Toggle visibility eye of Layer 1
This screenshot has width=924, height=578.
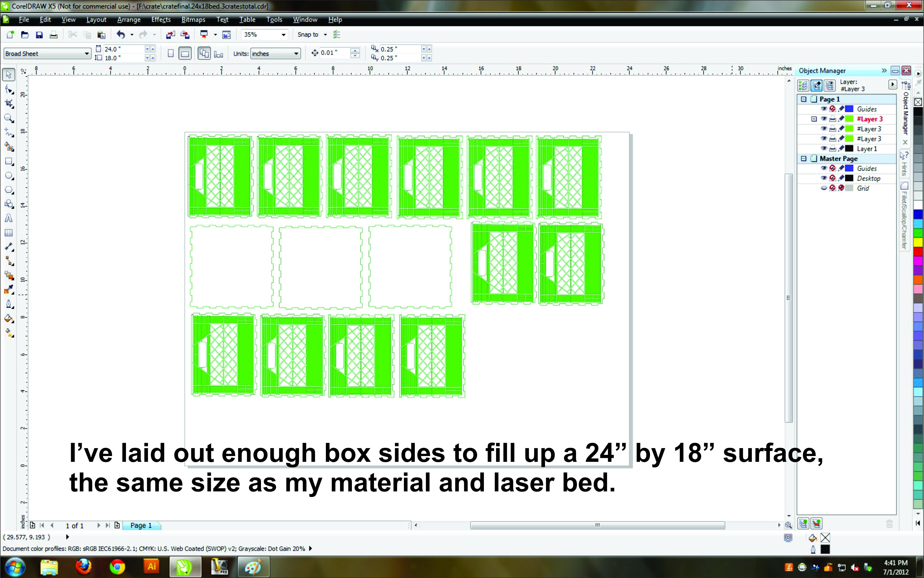coord(824,149)
